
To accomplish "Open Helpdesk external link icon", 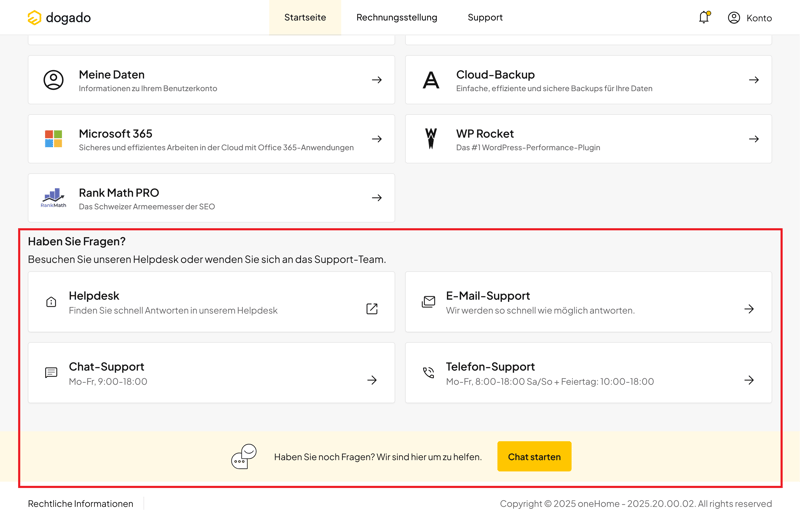I will 372,309.
